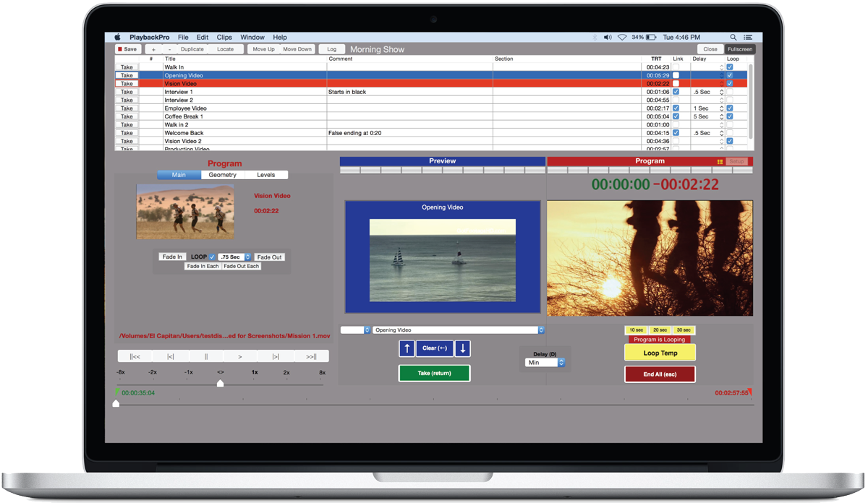Toggle Link checkbox for Interview 2
Screen dimensions: 868x503
tap(676, 100)
